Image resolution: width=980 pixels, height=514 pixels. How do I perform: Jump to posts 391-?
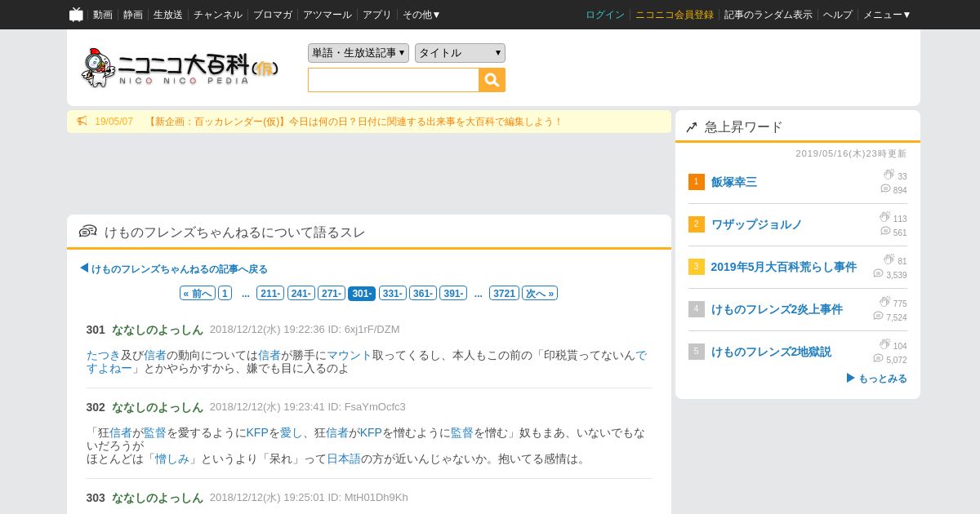pyautogui.click(x=453, y=294)
